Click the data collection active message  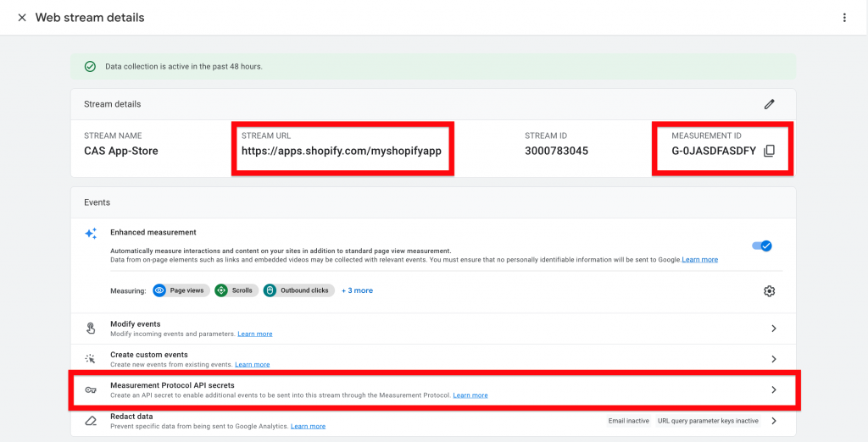tap(184, 66)
